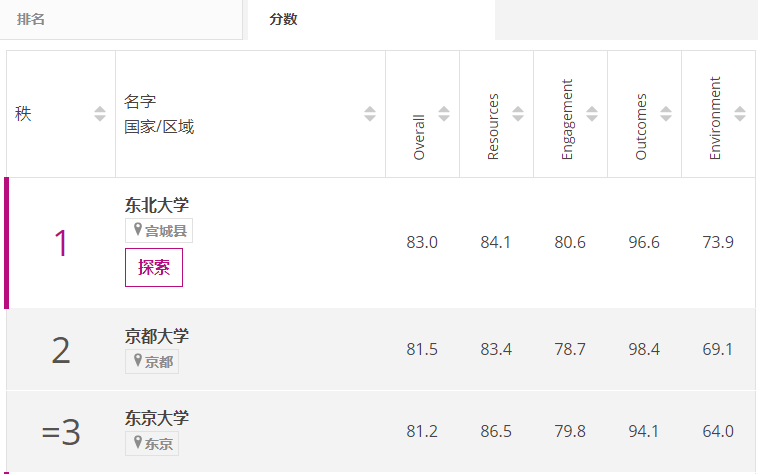Select rank number 1 in first row
Screen dimensions: 758x474
coord(61,243)
